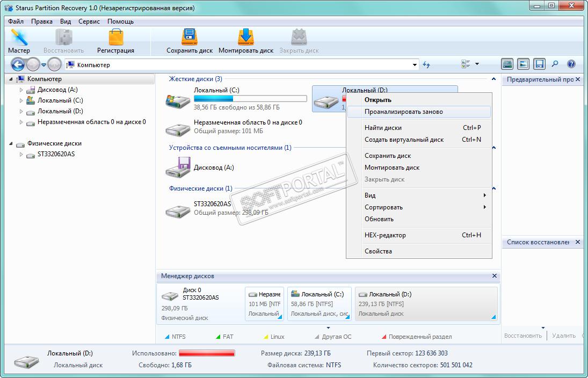Choose Монтировать диск in context menu
The width and height of the screenshot is (588, 378).
pos(419,167)
